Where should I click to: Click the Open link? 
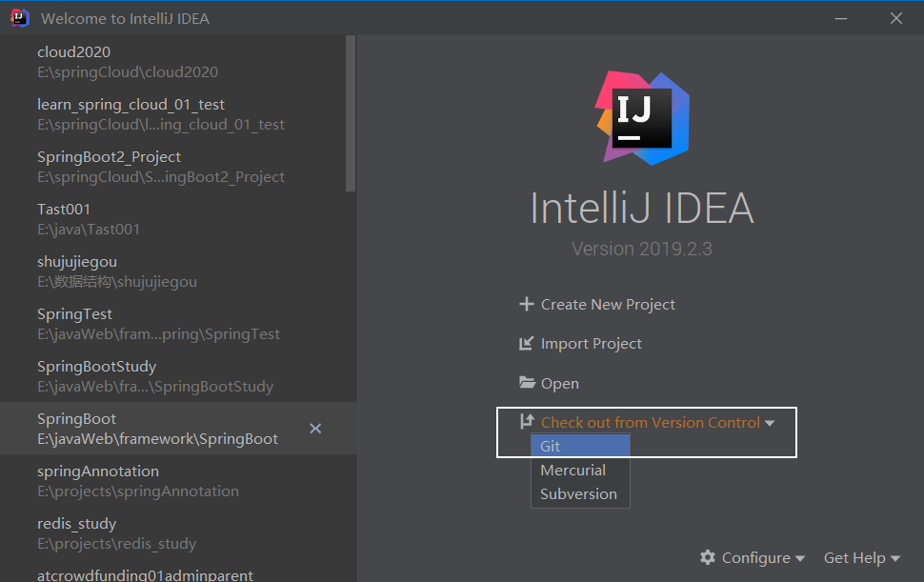click(x=560, y=384)
